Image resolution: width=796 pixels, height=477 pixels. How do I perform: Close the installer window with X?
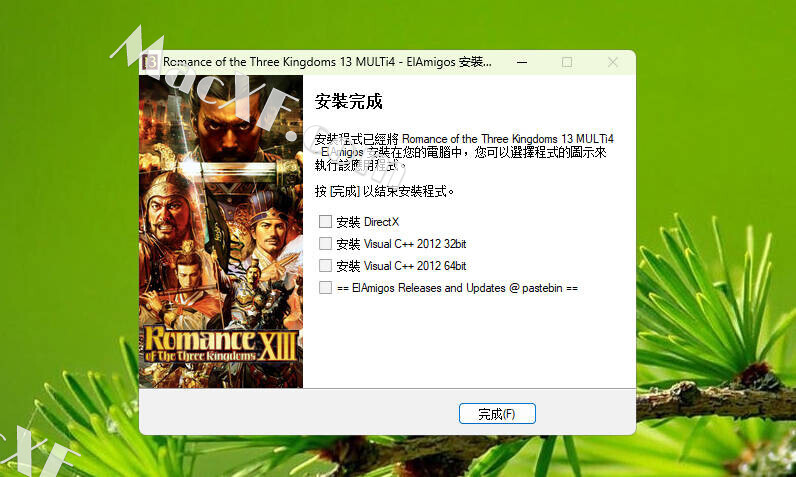[613, 62]
